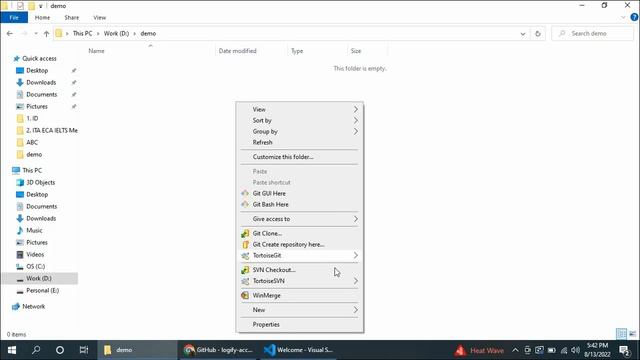
Task: Open Network in navigation pane
Action: click(33, 307)
